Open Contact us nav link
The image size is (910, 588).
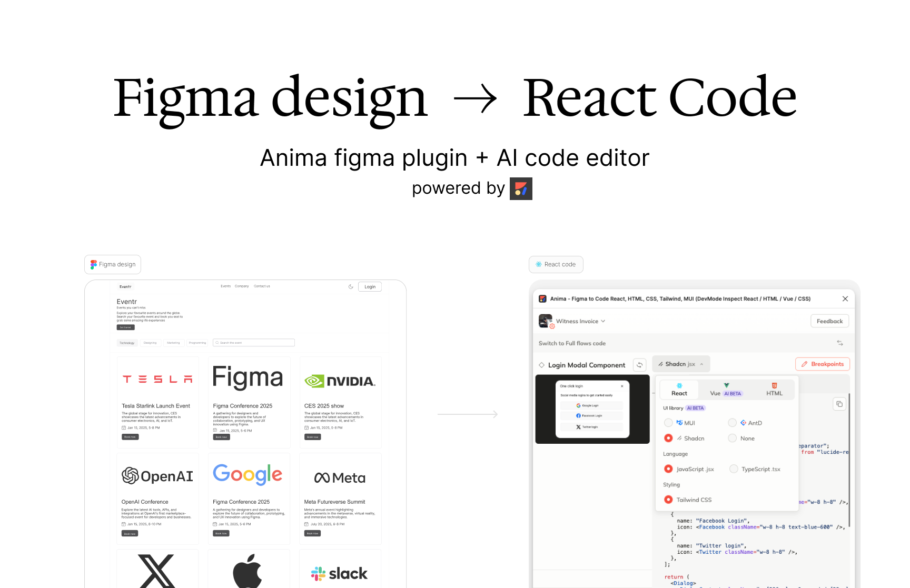tap(262, 286)
